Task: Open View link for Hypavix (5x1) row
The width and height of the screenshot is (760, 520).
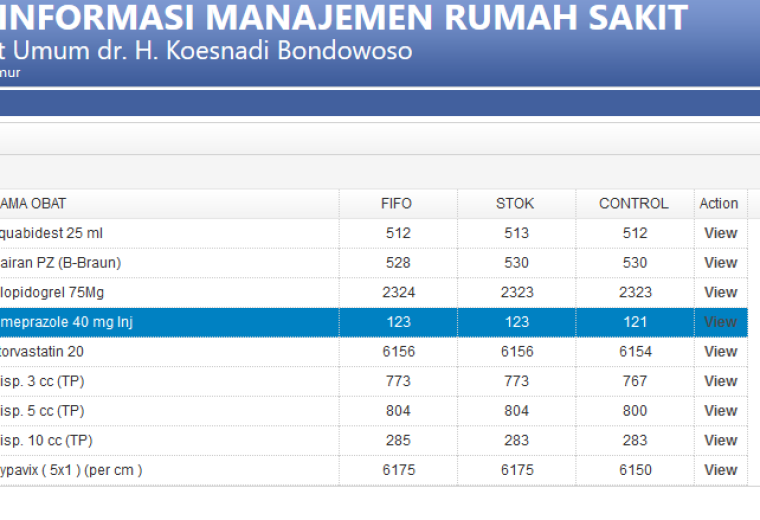Action: (720, 470)
